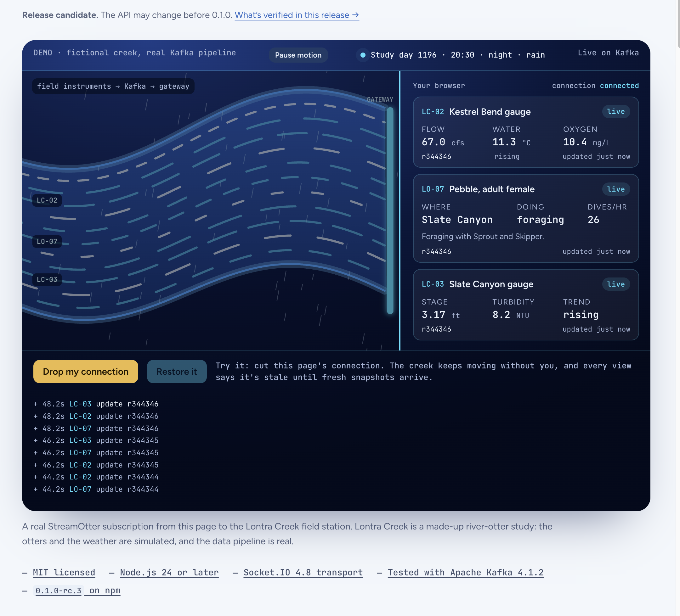The height and width of the screenshot is (616, 680).
Task: Click log row 48.2s LC-02 update r344346
Action: (96, 417)
